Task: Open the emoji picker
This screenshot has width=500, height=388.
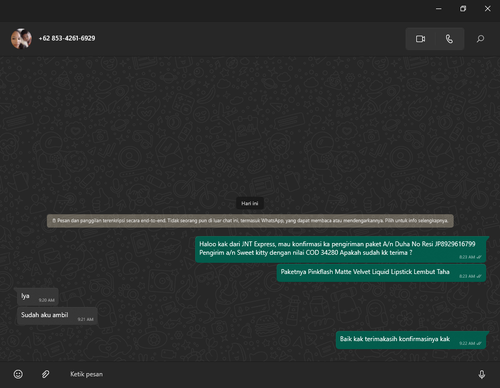Action: (x=18, y=374)
